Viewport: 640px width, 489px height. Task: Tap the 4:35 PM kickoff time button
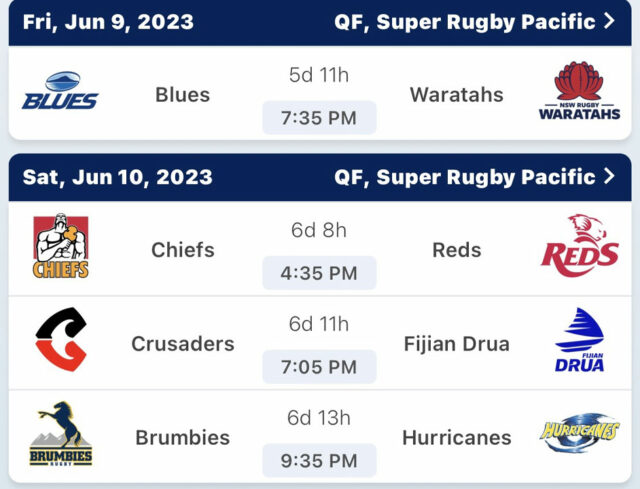point(319,273)
